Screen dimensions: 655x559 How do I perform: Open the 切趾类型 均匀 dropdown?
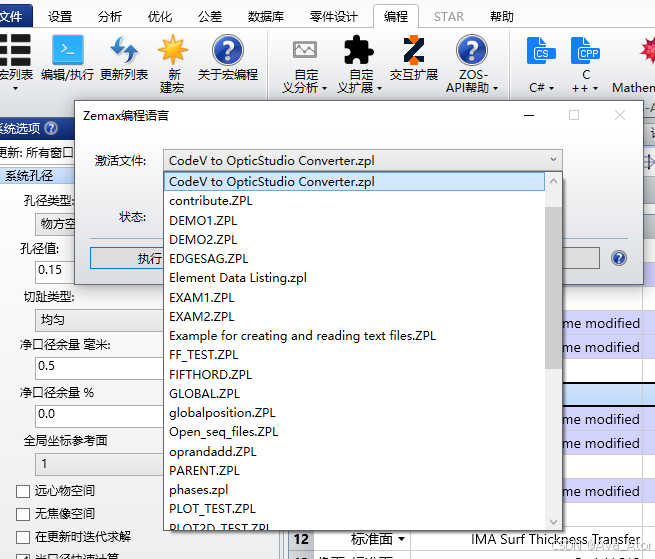pyautogui.click(x=99, y=320)
